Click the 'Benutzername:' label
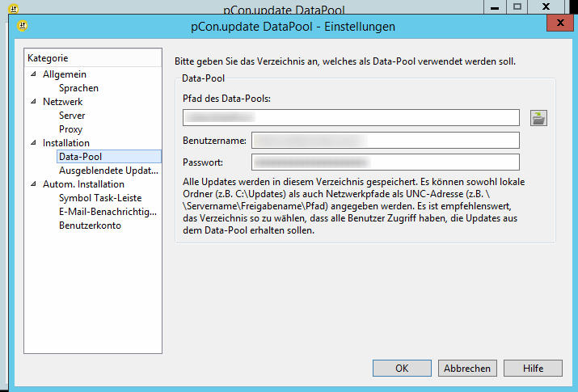578x392 pixels. click(214, 141)
